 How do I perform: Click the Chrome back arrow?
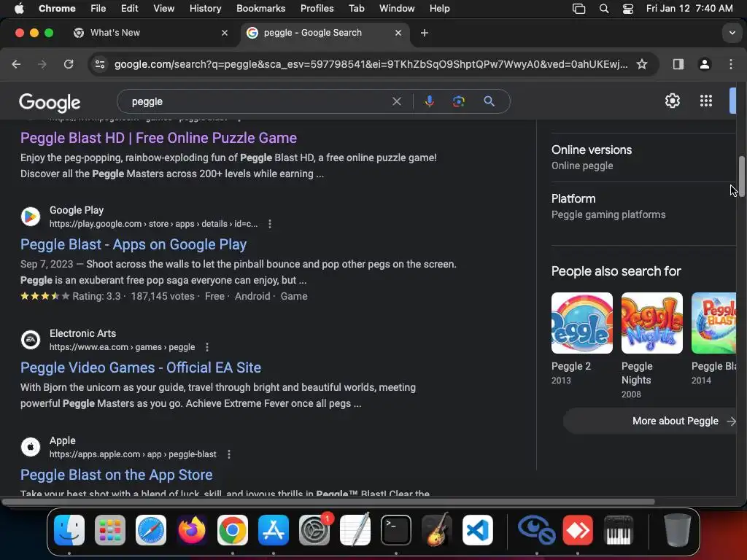coord(16,64)
